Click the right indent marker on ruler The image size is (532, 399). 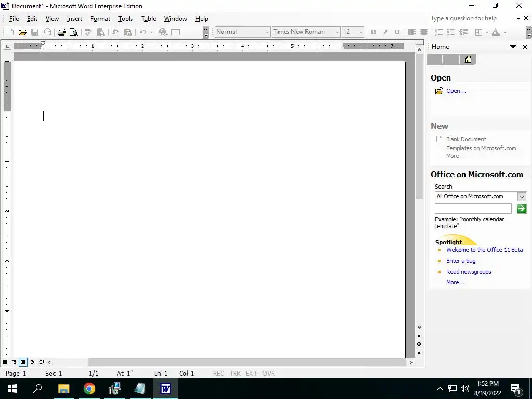342,47
